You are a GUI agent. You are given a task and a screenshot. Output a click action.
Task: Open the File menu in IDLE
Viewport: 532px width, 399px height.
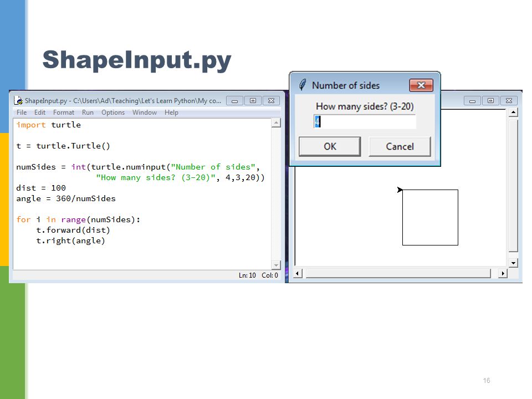click(x=22, y=112)
